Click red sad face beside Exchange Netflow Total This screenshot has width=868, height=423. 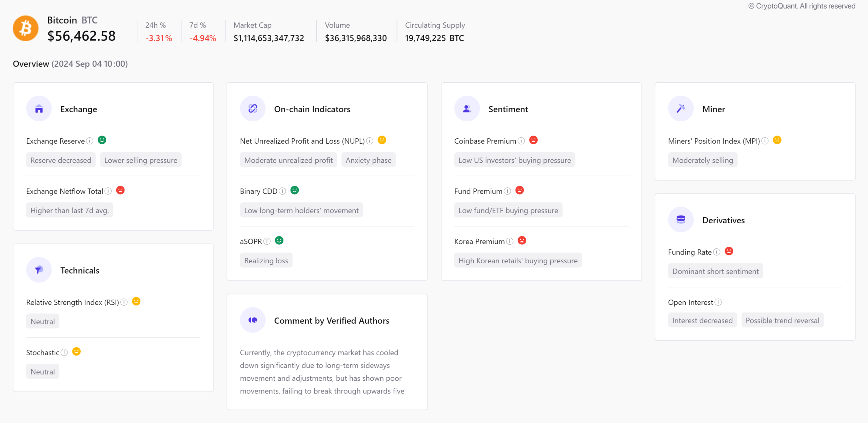click(x=120, y=190)
